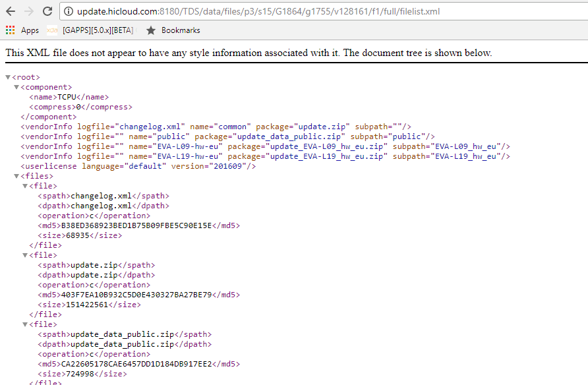This screenshot has height=385, width=588.
Task: Click name "EVA-L19-hw-eu" attribute value
Action: 187,156
